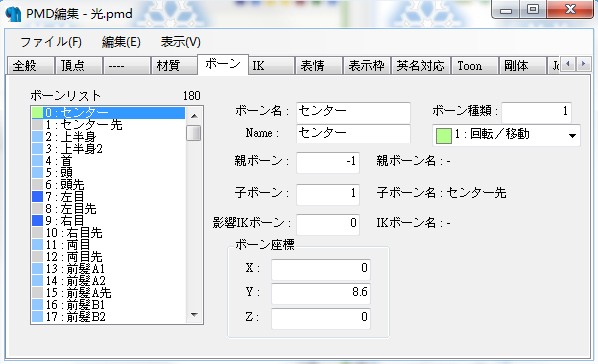
Task: Click the bone list scrollbar thumb
Action: click(x=194, y=133)
